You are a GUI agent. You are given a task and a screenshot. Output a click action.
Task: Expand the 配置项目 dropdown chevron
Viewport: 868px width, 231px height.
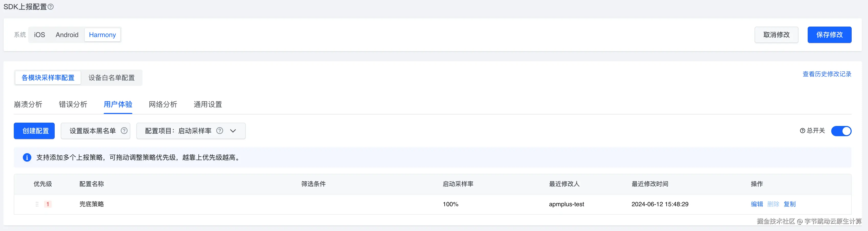[x=233, y=131]
